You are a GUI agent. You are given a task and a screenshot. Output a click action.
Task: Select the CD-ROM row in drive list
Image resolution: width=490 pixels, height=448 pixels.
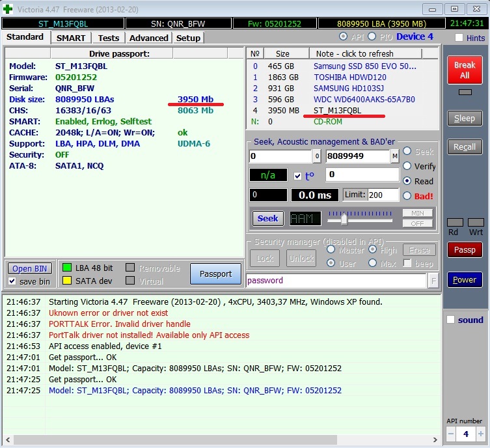[342, 122]
